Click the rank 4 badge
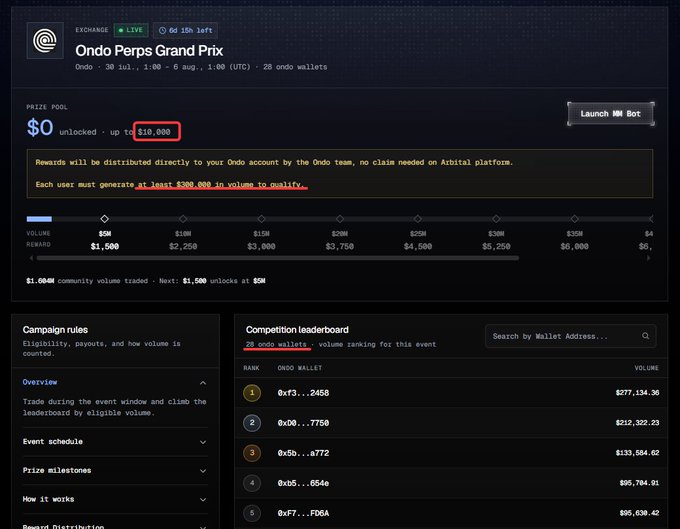This screenshot has width=680, height=529. [x=252, y=483]
